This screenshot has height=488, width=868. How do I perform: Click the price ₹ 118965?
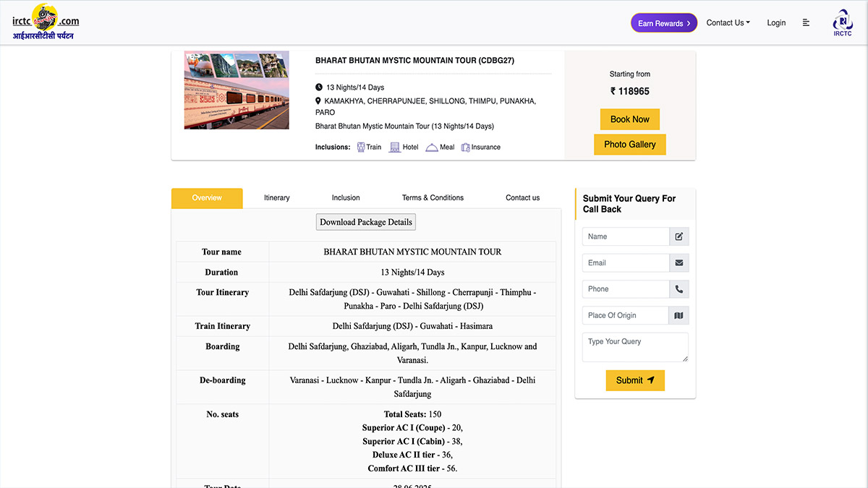click(x=630, y=91)
